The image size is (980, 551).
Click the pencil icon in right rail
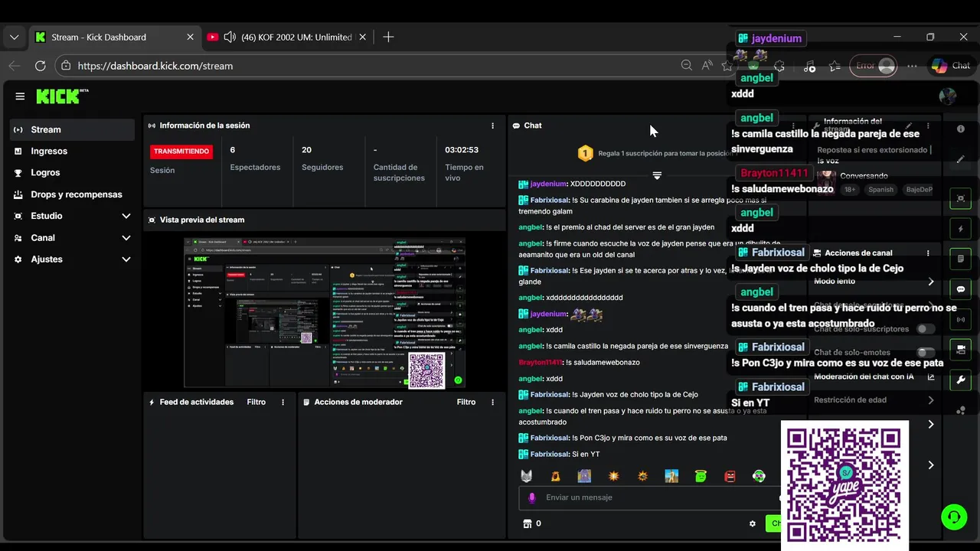(x=961, y=159)
